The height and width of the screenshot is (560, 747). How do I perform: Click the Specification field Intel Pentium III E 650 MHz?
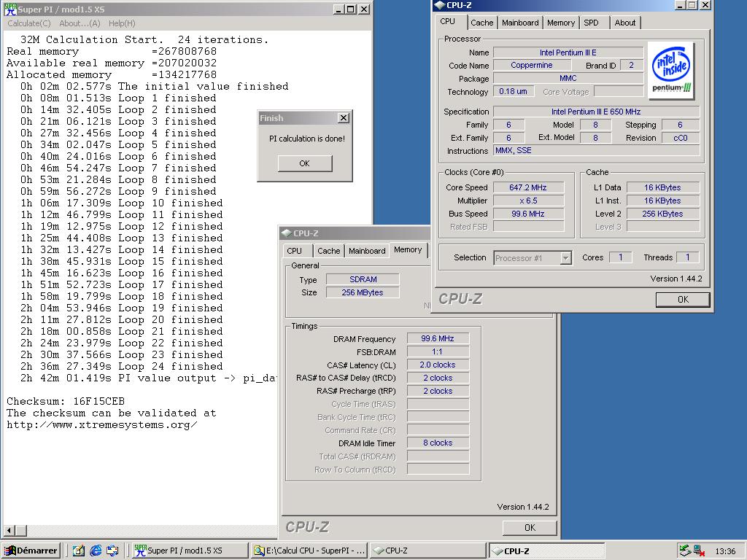pyautogui.click(x=596, y=112)
